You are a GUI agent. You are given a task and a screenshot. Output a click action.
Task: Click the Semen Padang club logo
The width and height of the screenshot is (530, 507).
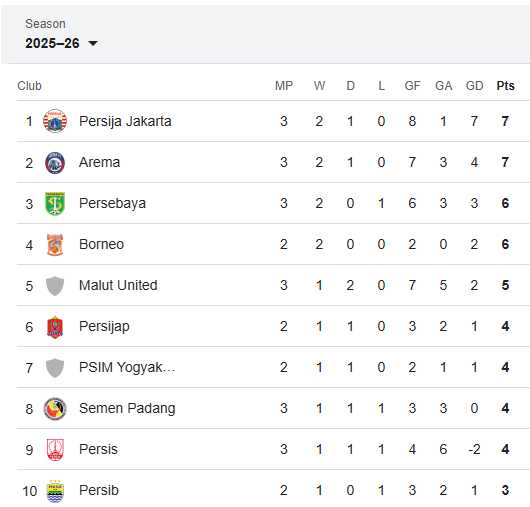click(55, 409)
